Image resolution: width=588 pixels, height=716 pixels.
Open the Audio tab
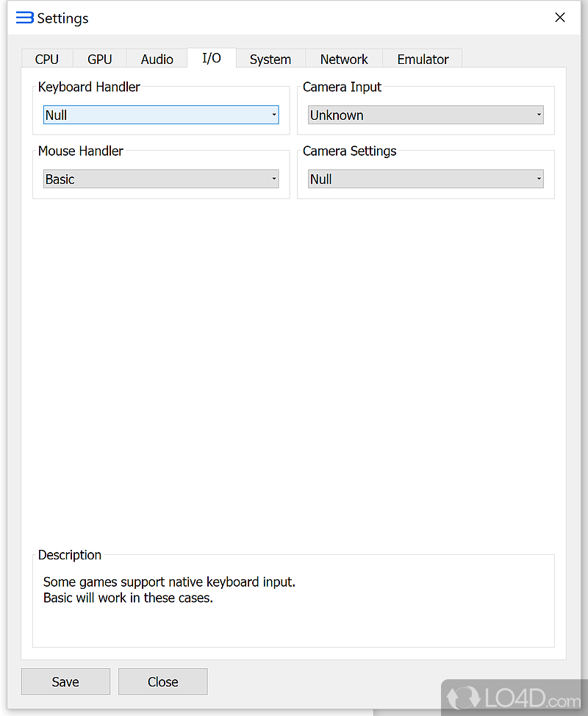157,59
